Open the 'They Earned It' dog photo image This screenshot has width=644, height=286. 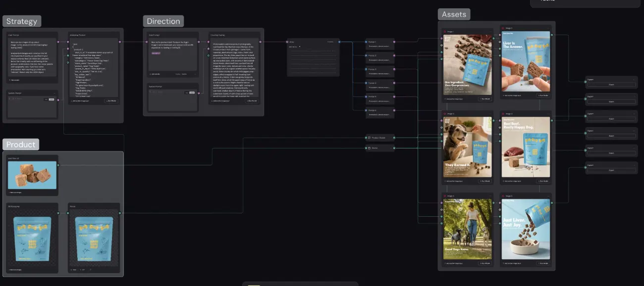467,147
